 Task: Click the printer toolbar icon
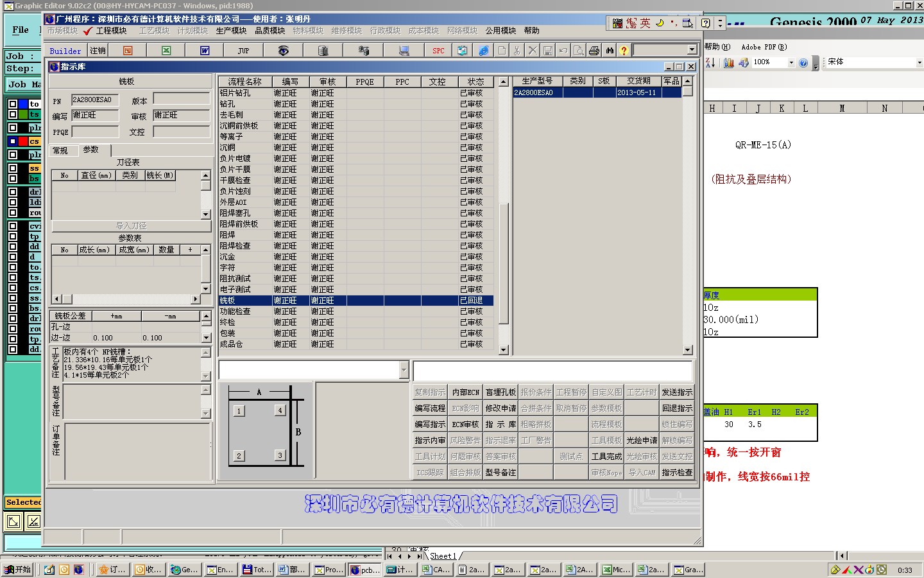click(x=594, y=51)
